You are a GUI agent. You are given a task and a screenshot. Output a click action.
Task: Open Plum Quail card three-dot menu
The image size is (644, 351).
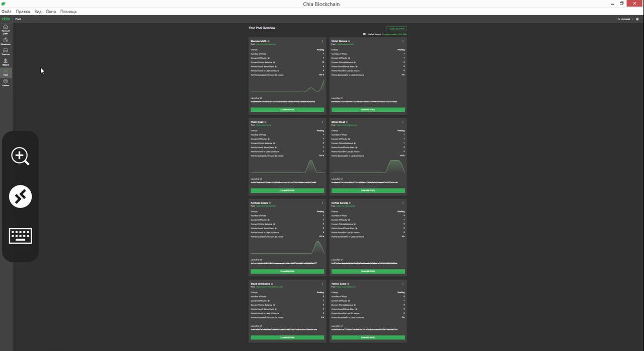pyautogui.click(x=323, y=122)
